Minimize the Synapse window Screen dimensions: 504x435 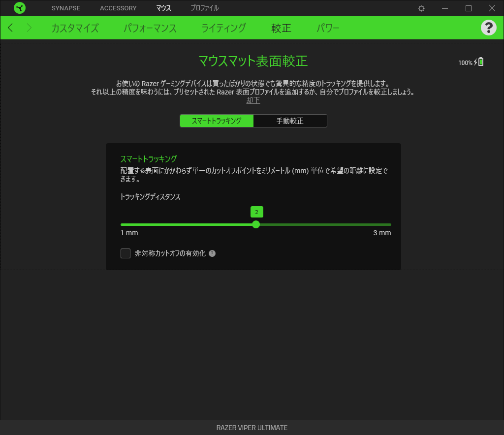(445, 8)
